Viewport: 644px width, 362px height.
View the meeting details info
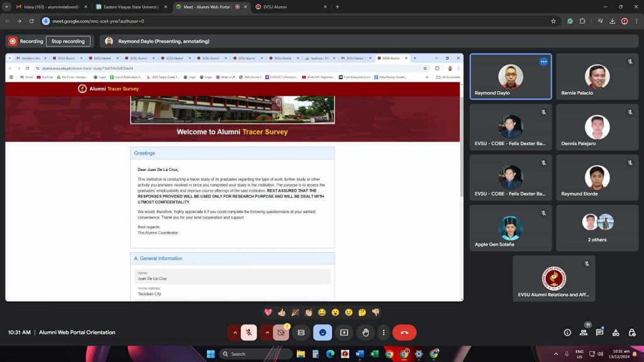point(567,332)
